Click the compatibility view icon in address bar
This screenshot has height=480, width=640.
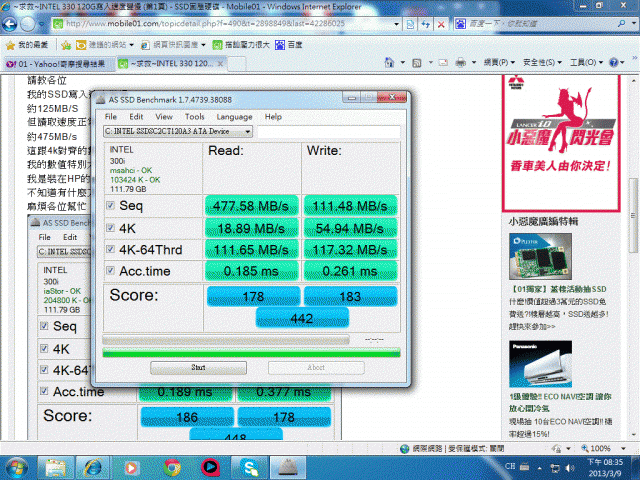410,24
